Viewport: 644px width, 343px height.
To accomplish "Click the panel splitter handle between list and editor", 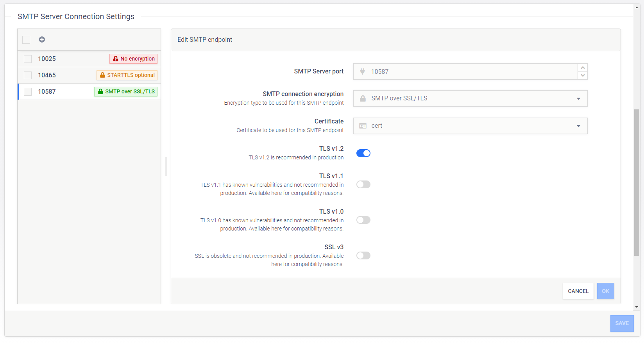I will tap(166, 166).
